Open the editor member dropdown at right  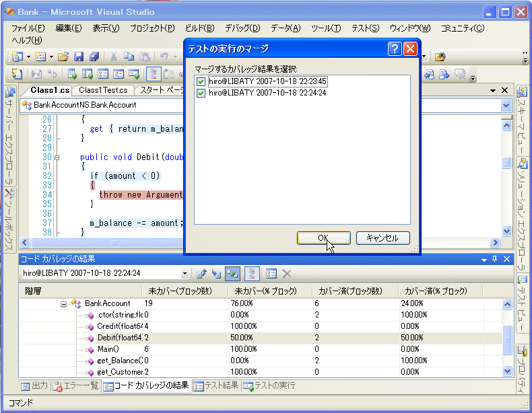506,106
